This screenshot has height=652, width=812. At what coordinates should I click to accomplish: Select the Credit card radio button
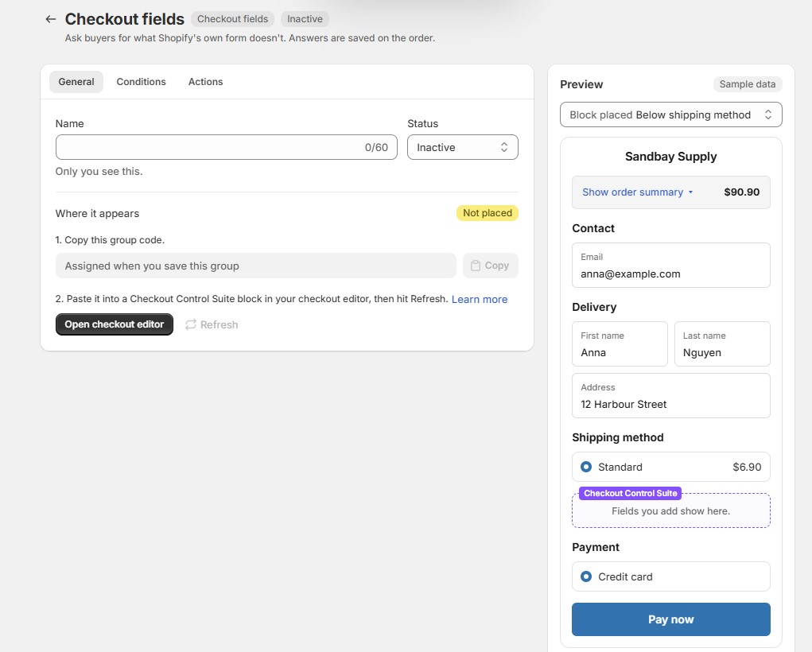tap(585, 577)
